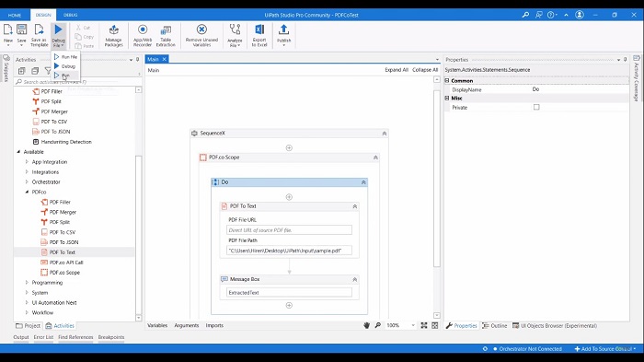Open the Variables panel
The image size is (644, 362).
(157, 325)
